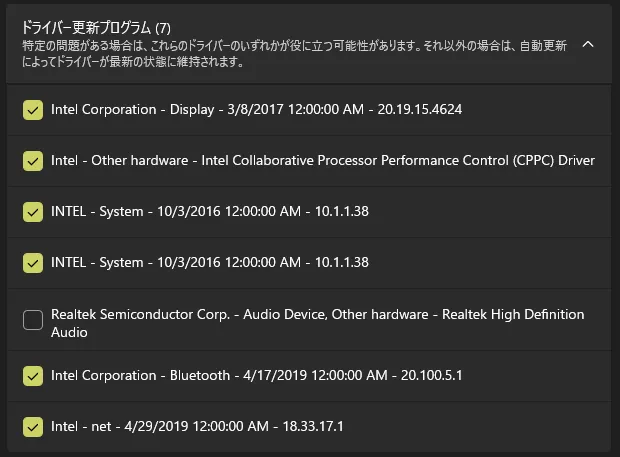The image size is (620, 457).
Task: Select the Collaborative Processor Performance Control label
Action: 400,160
